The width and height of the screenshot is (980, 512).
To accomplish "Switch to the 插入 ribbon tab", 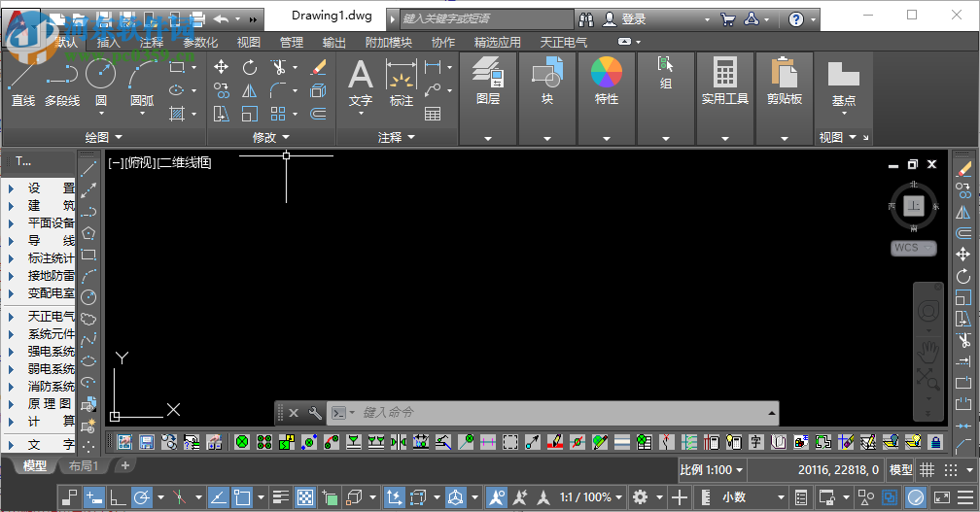I will pos(109,42).
